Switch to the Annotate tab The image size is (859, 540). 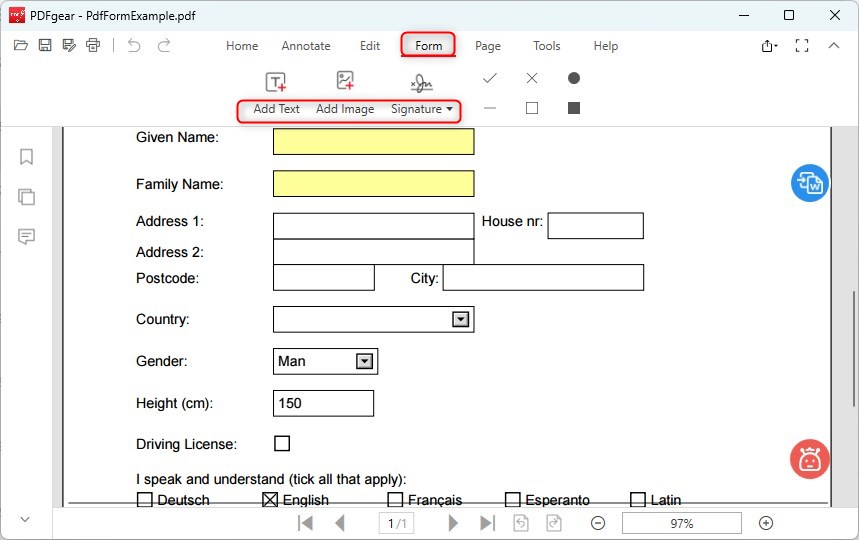pos(306,46)
